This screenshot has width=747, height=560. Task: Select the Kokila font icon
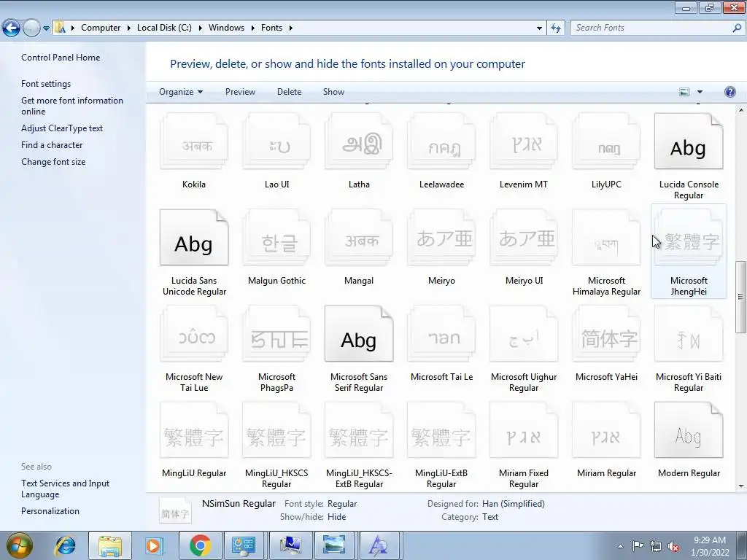[x=194, y=141]
